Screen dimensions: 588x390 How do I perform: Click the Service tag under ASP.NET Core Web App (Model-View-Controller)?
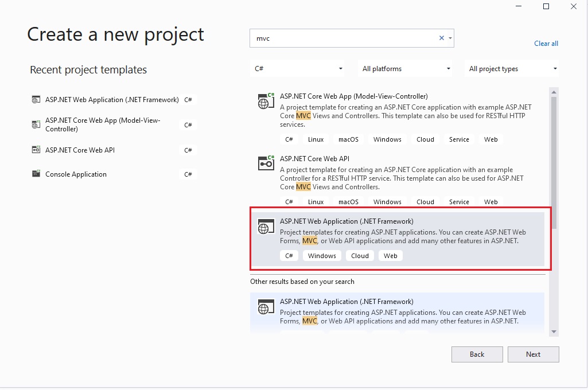pyautogui.click(x=459, y=139)
